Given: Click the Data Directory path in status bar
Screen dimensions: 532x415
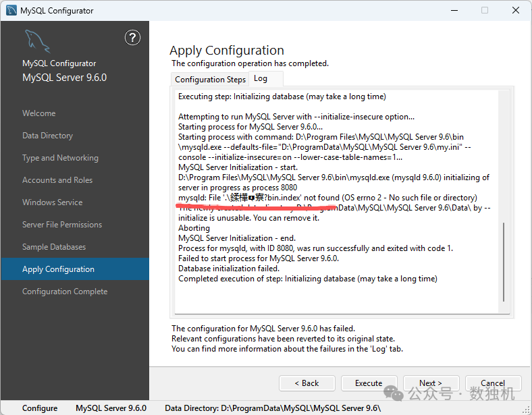Looking at the screenshot, I should [273, 408].
